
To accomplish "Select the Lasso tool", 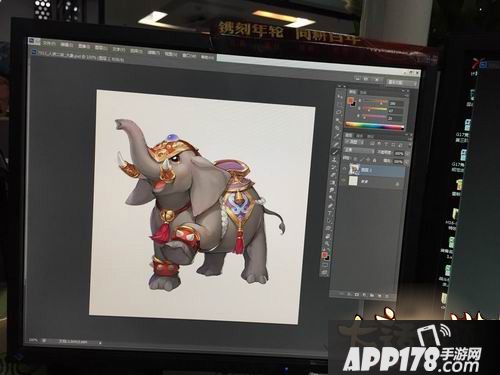I will (x=339, y=112).
